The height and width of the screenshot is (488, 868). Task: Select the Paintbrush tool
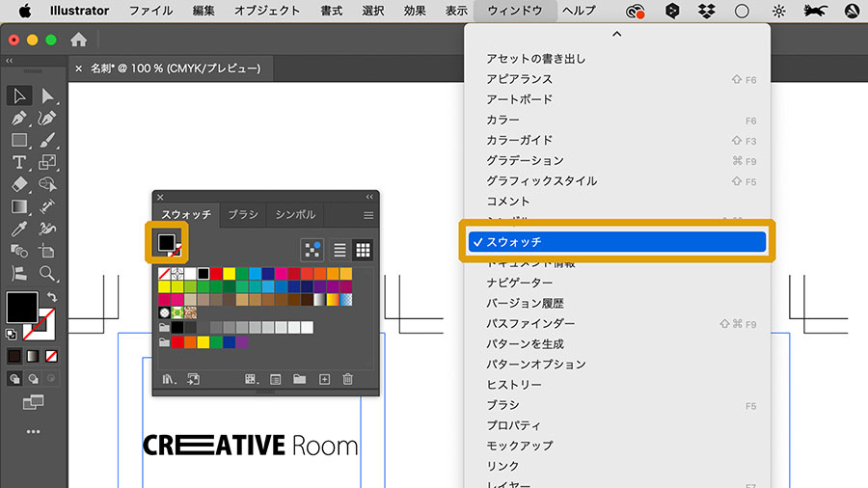(47, 141)
